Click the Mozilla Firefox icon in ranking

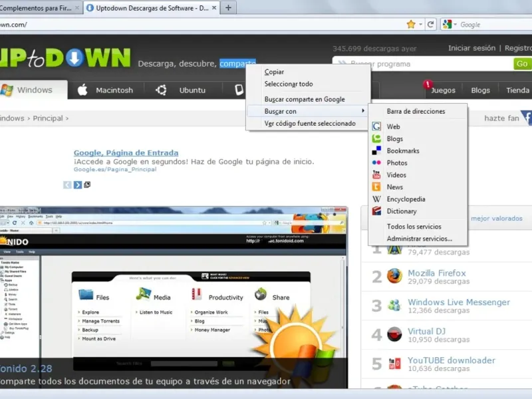[394, 276]
